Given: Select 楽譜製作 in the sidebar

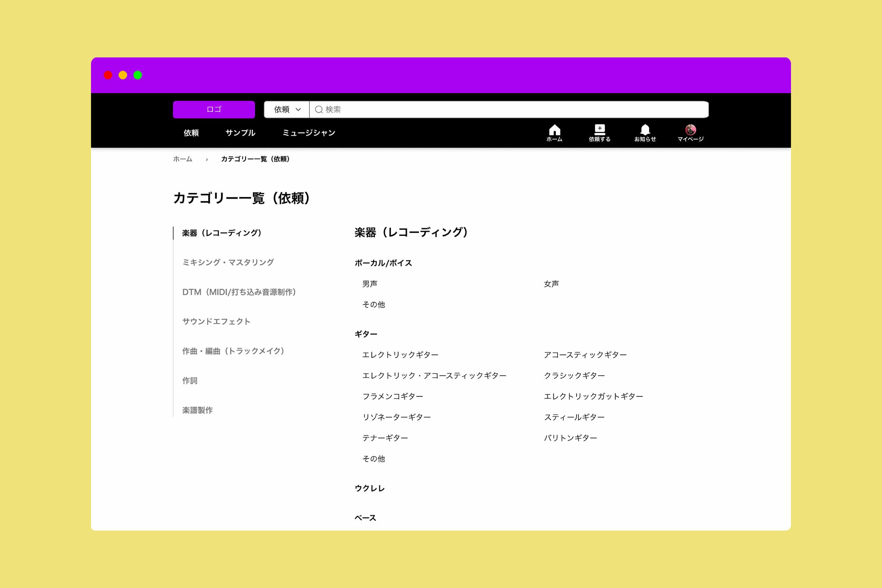Looking at the screenshot, I should pos(197,410).
